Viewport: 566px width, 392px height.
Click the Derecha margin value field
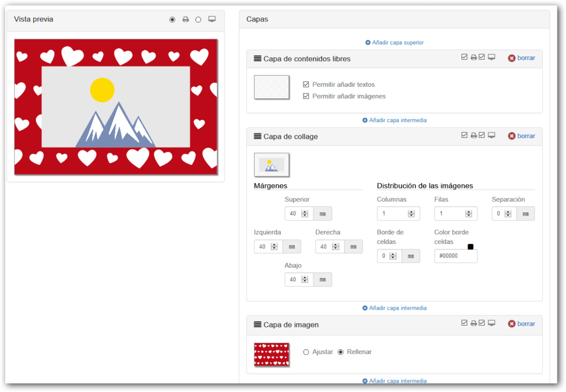[x=330, y=247]
